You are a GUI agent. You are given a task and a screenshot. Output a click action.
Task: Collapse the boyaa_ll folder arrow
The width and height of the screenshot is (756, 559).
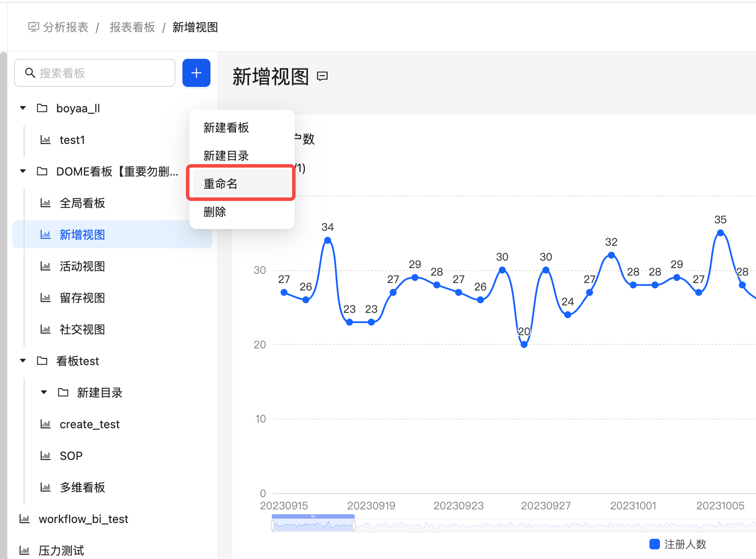[x=23, y=108]
